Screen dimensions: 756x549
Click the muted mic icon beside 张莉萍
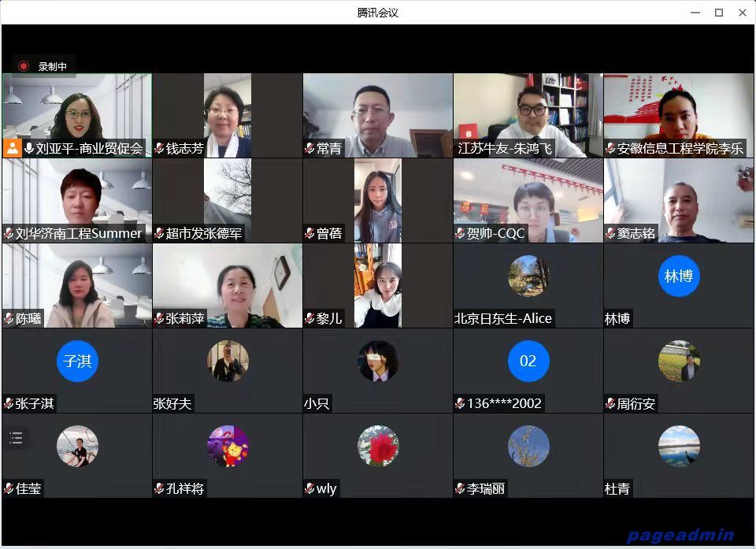159,318
